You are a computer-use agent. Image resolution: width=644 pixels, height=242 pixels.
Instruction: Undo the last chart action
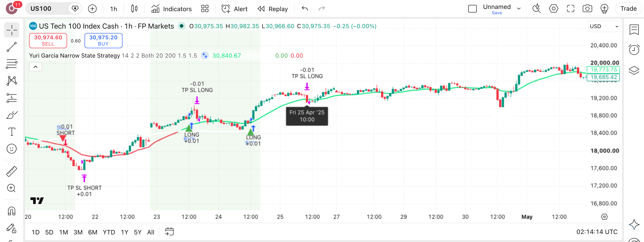(x=305, y=9)
